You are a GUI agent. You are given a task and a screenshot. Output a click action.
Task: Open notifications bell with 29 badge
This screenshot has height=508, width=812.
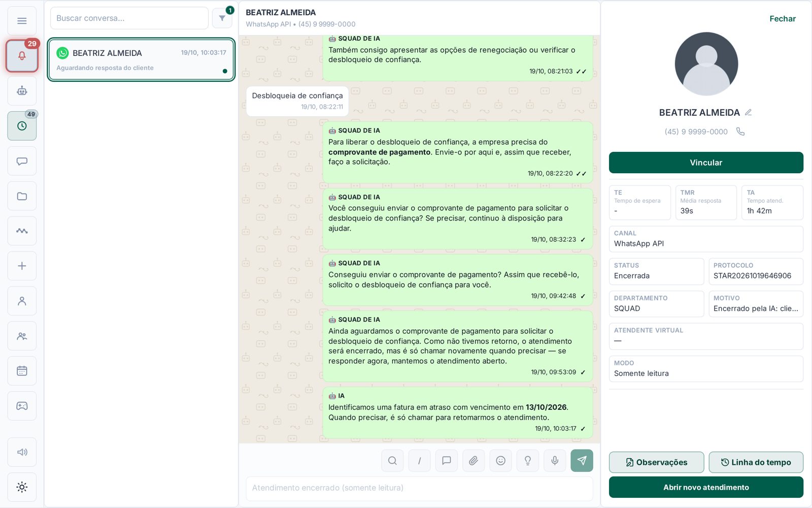22,56
